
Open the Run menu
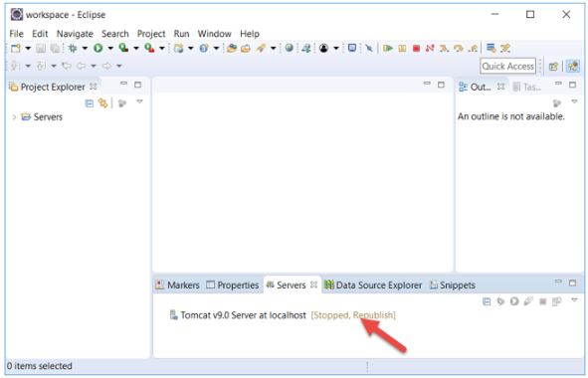[181, 34]
